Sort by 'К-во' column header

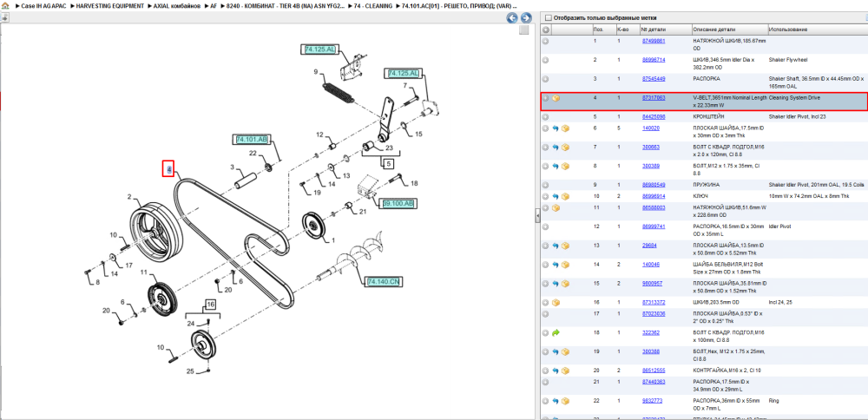(622, 30)
